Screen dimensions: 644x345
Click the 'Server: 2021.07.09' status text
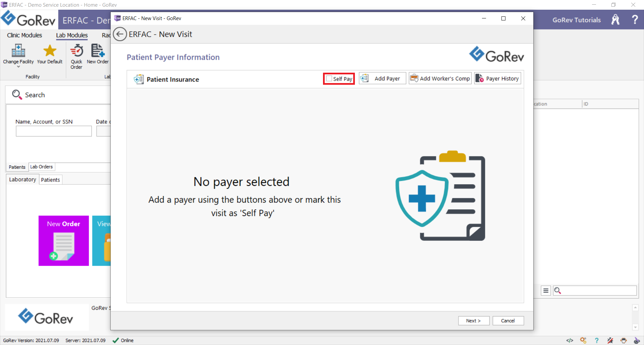point(85,340)
